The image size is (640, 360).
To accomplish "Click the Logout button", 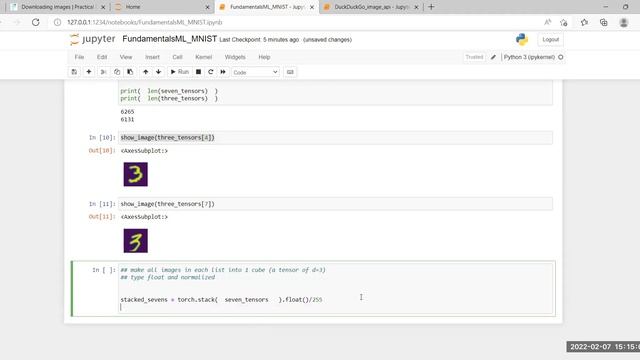I will pyautogui.click(x=551, y=40).
